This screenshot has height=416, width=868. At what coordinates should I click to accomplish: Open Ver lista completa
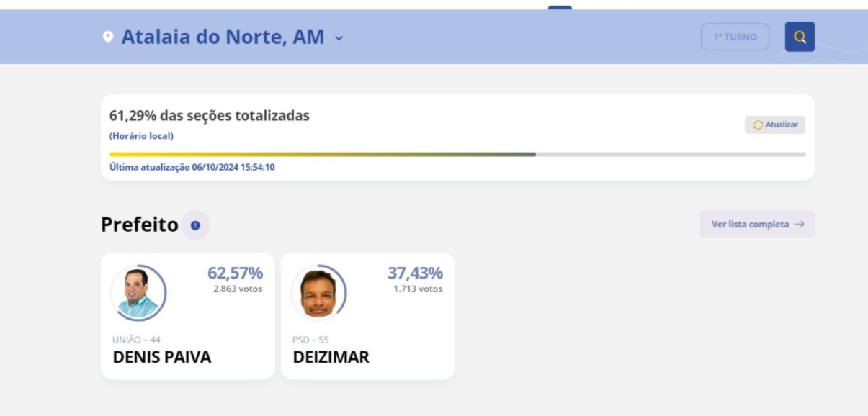point(757,224)
